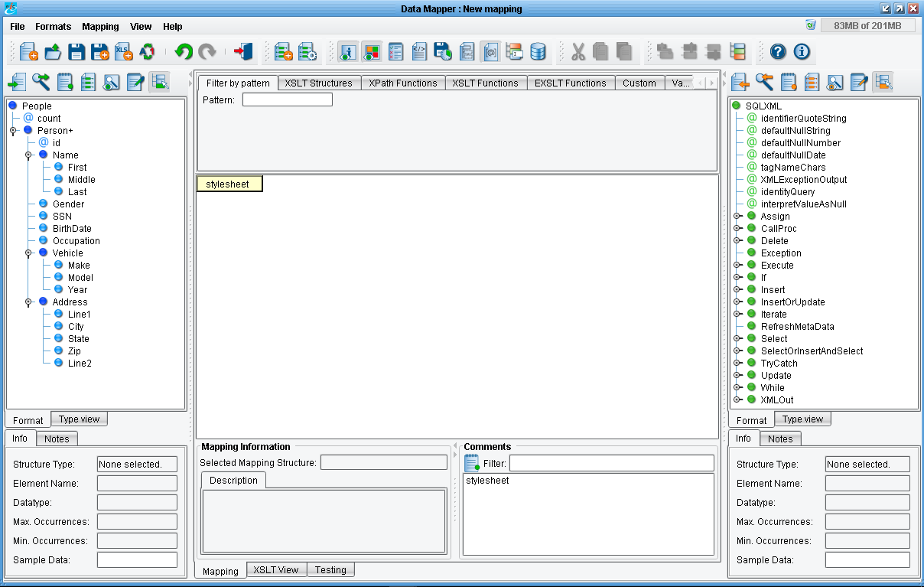
Task: Click the 83MB of 201MB memory bar
Action: point(867,25)
